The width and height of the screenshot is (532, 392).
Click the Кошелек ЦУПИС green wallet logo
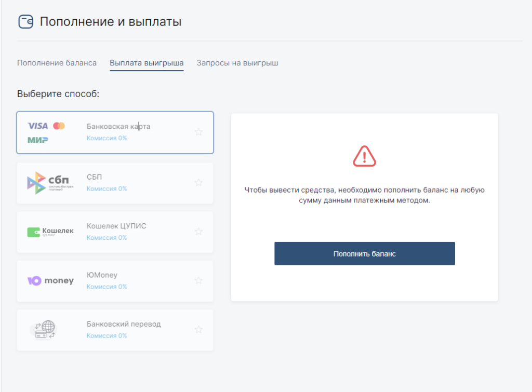pos(50,232)
